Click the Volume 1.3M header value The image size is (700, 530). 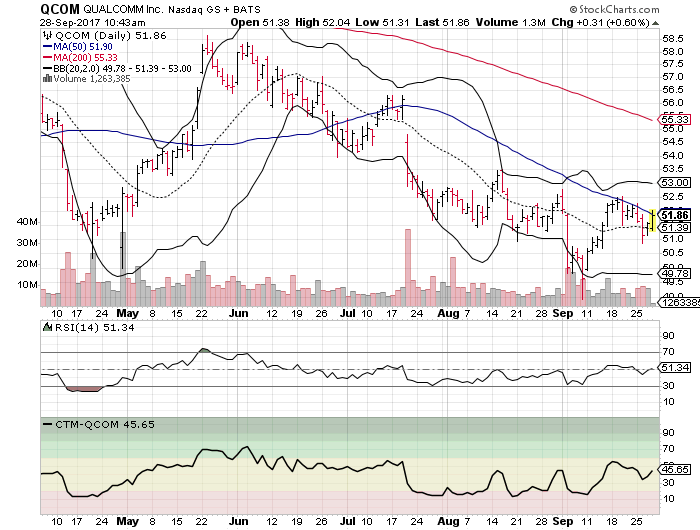(510, 22)
